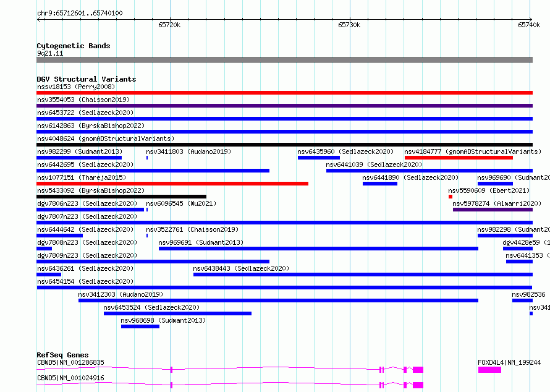Click the nsv969690 variant label
Screen dimensions: 550x392
click(514, 177)
